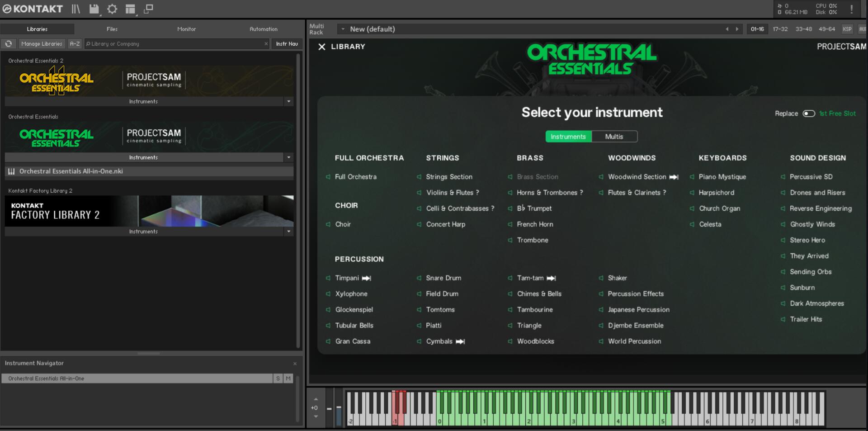Image resolution: width=868 pixels, height=431 pixels.
Task: Click the arrow icon next to Cymbals
Action: 460,341
